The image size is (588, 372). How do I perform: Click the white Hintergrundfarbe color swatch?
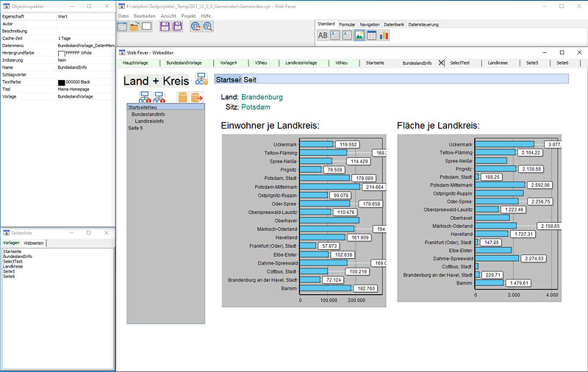click(x=61, y=54)
